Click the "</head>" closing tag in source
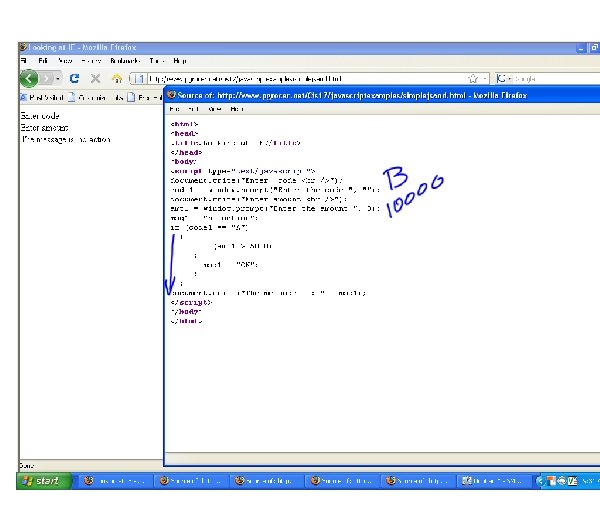600x512 pixels. pos(186,152)
